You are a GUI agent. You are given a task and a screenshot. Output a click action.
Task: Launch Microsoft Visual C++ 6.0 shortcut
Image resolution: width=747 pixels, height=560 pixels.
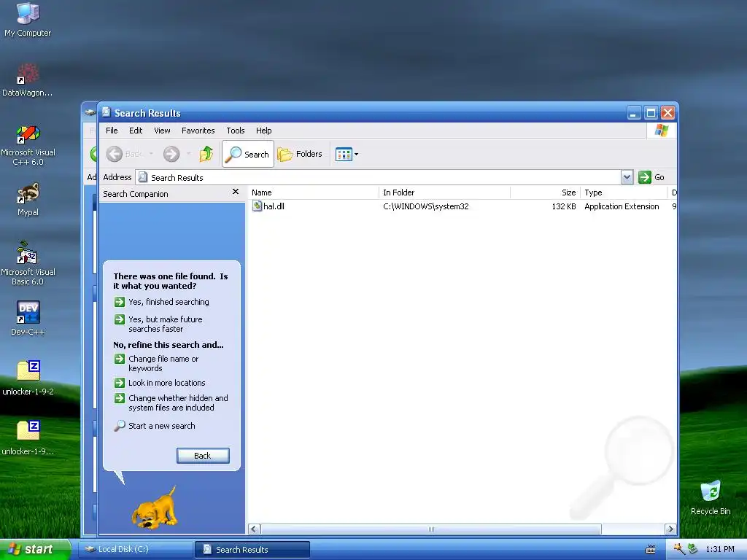28,145
